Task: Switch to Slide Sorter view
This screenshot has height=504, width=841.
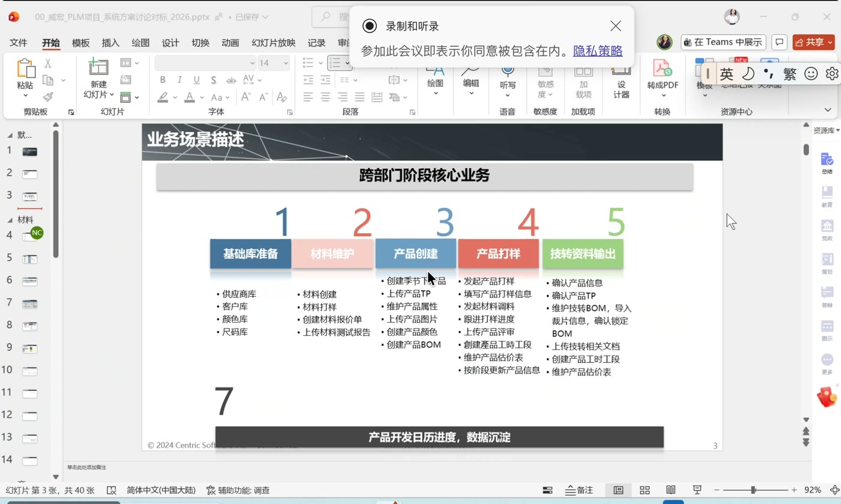Action: click(645, 490)
